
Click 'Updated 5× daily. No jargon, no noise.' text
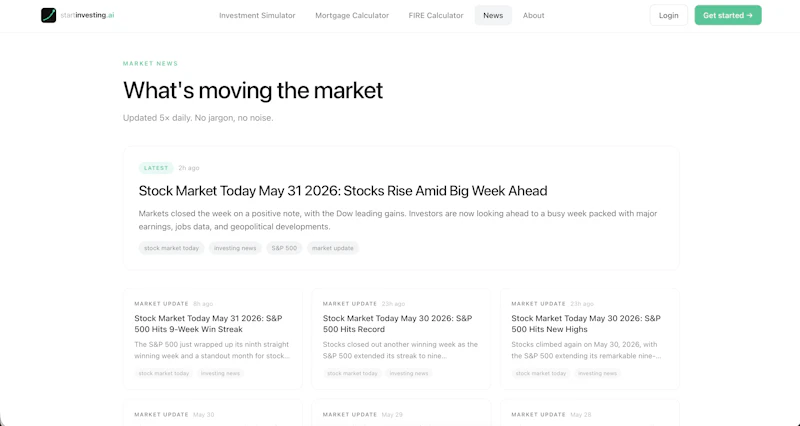click(x=198, y=118)
